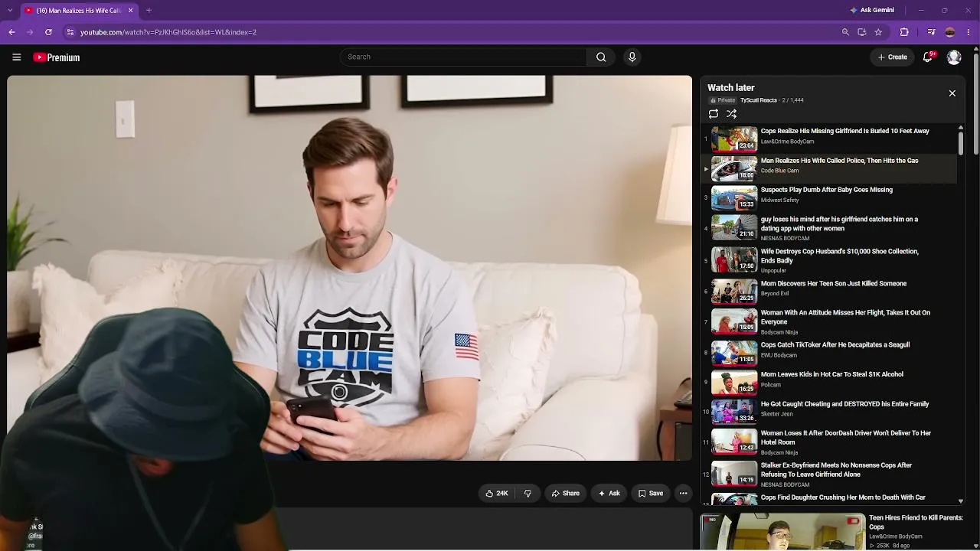Image resolution: width=980 pixels, height=551 pixels.
Task: Click the install or cast icon in address bar
Action: coord(862,32)
